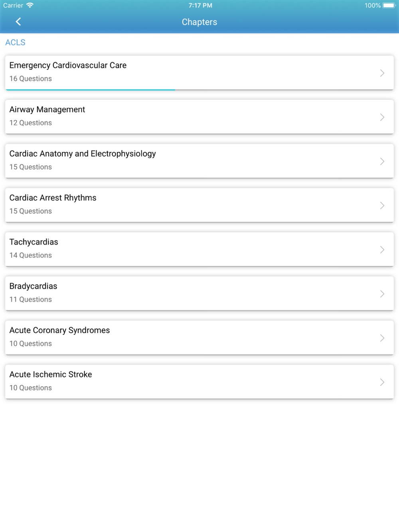Open Acute Coronary Syndromes chapter

click(x=199, y=338)
